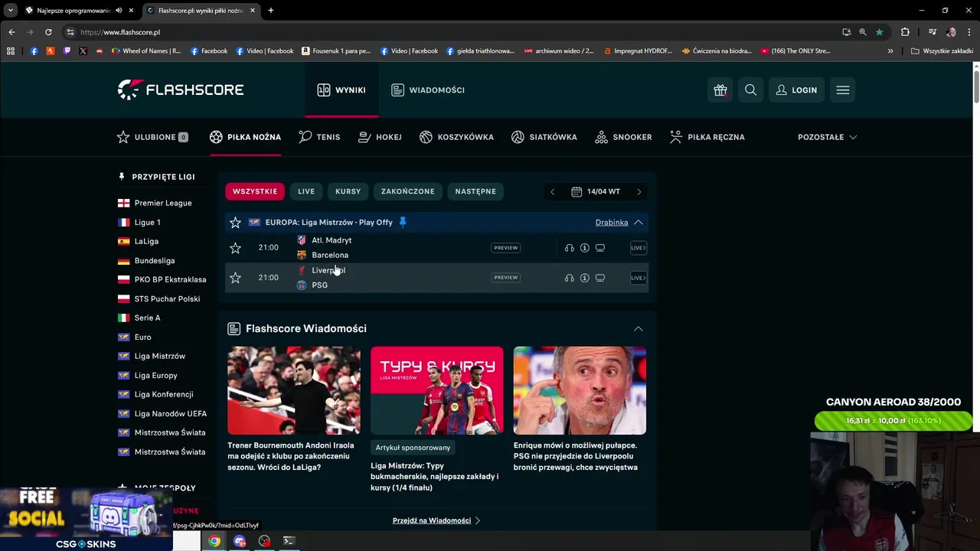Click the address bar URL field

452,32
